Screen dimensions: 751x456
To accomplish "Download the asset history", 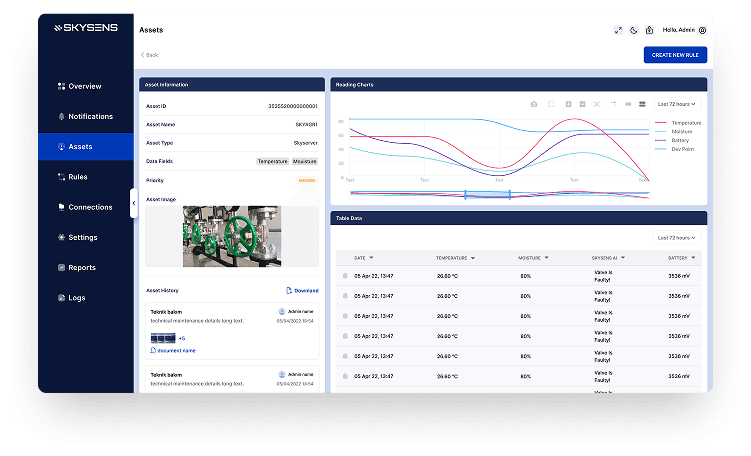I will pos(302,291).
